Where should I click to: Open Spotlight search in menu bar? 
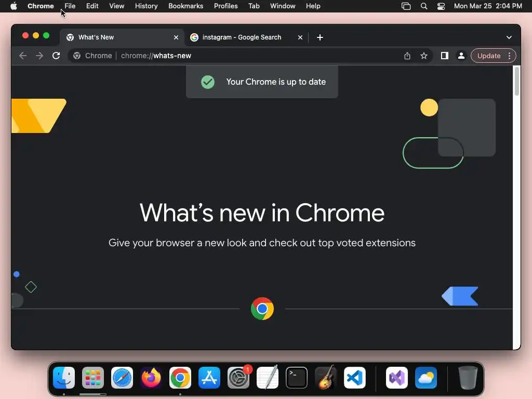[424, 6]
